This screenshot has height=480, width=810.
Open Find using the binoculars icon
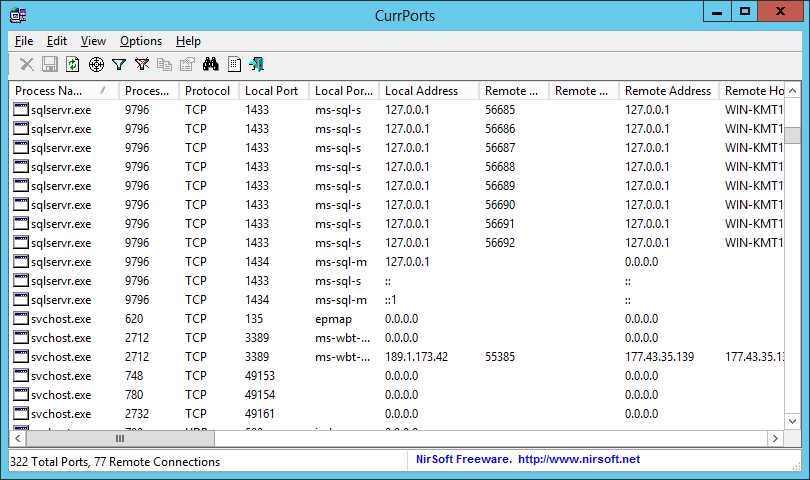pos(210,64)
